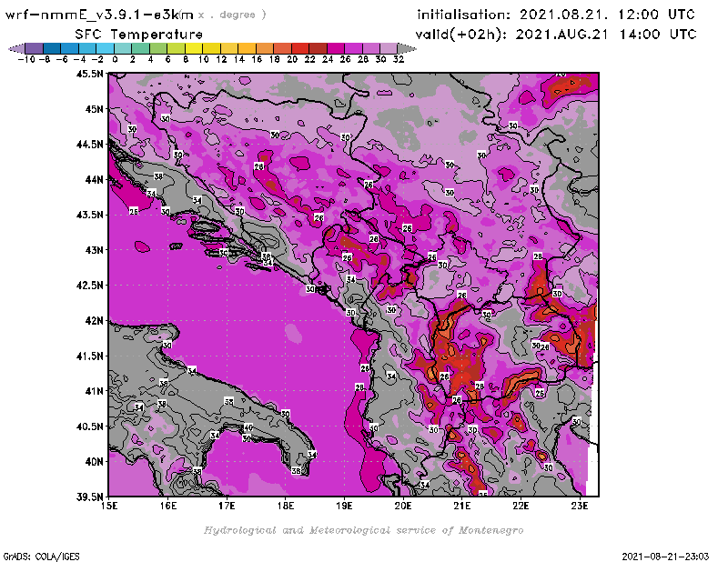Click the 45.5N latitude label
Screen dimensions: 728x562
89,74
